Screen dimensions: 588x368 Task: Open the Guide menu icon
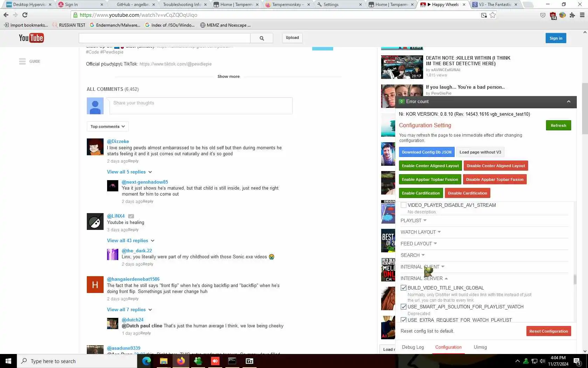22,61
